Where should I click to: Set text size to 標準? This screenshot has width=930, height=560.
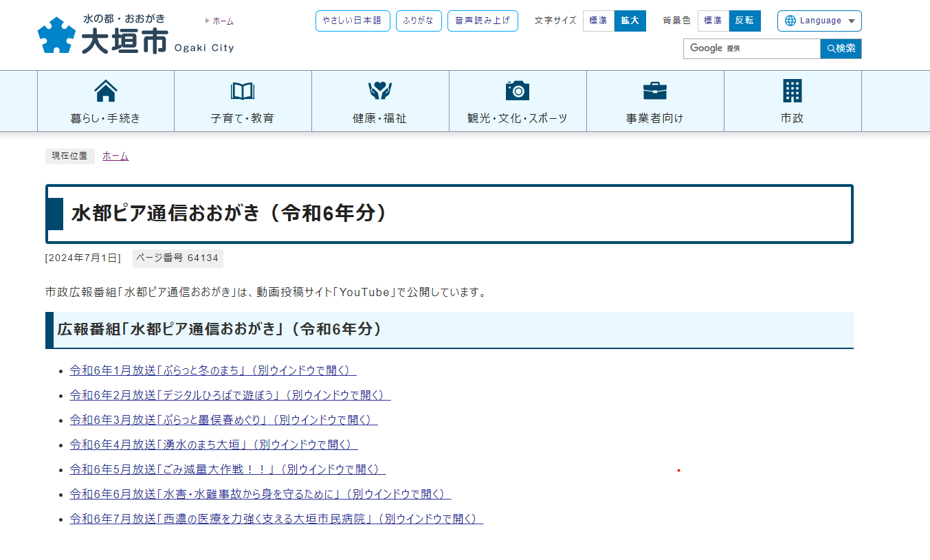coord(598,21)
